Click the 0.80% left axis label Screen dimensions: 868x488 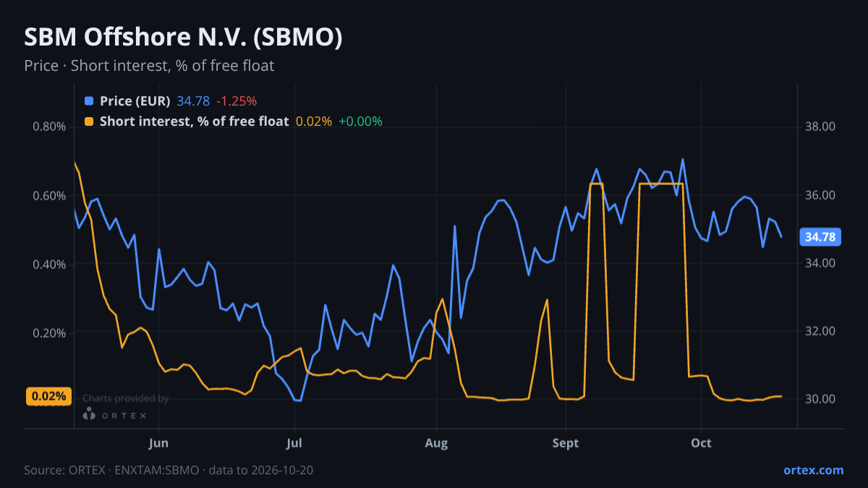coord(49,127)
